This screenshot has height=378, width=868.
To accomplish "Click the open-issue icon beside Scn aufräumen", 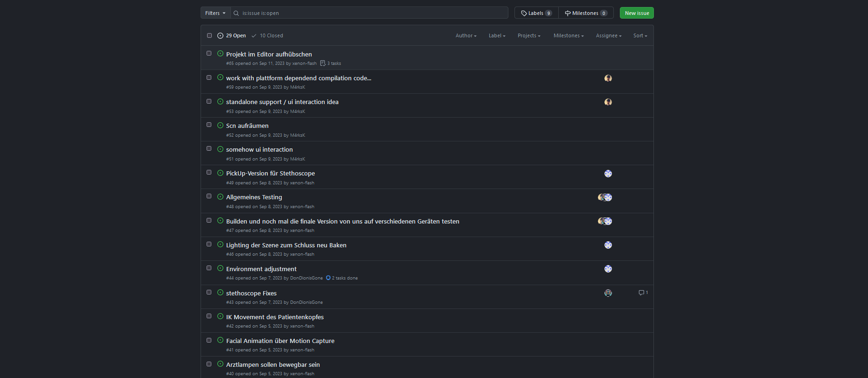I will (220, 126).
